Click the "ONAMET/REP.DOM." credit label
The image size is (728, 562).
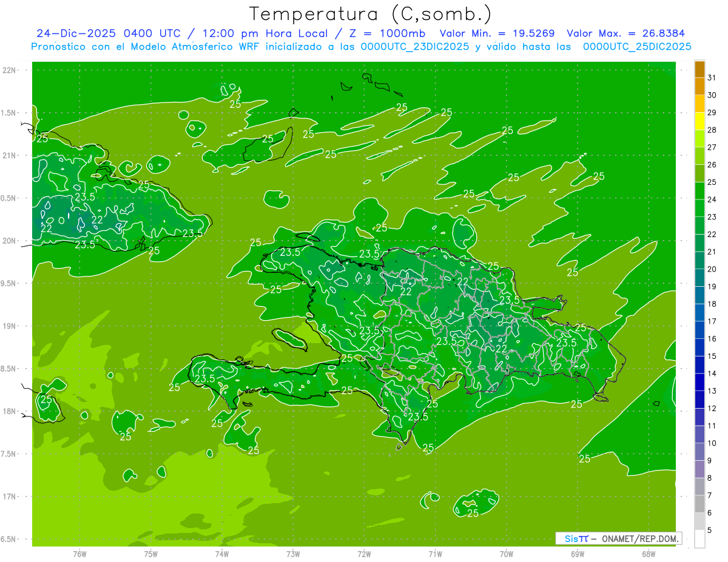coord(641,538)
